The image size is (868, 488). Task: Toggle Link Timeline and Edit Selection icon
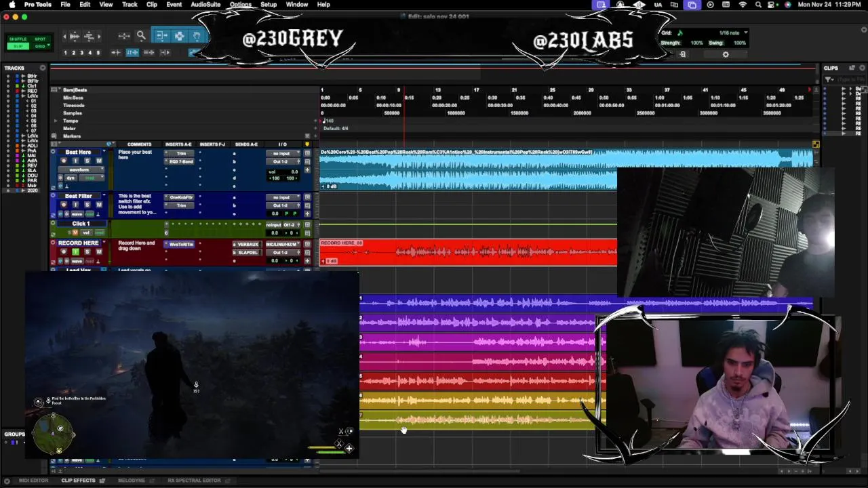(132, 52)
